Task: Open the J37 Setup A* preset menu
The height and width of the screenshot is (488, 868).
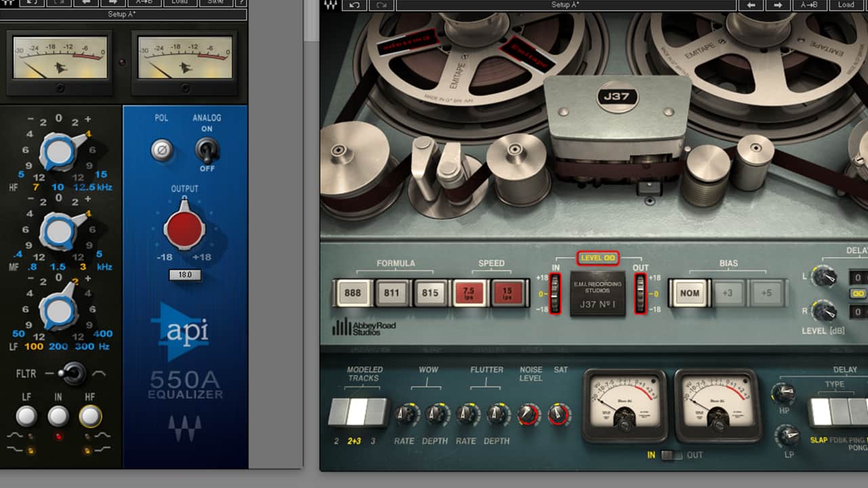Action: pos(566,5)
